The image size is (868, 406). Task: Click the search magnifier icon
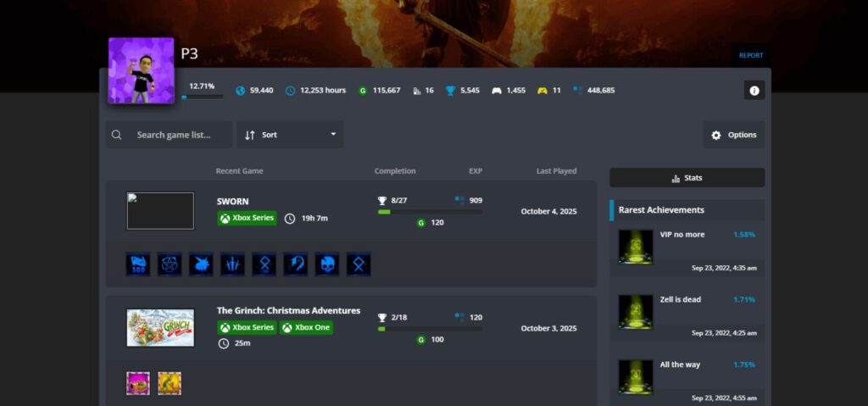[x=117, y=135]
